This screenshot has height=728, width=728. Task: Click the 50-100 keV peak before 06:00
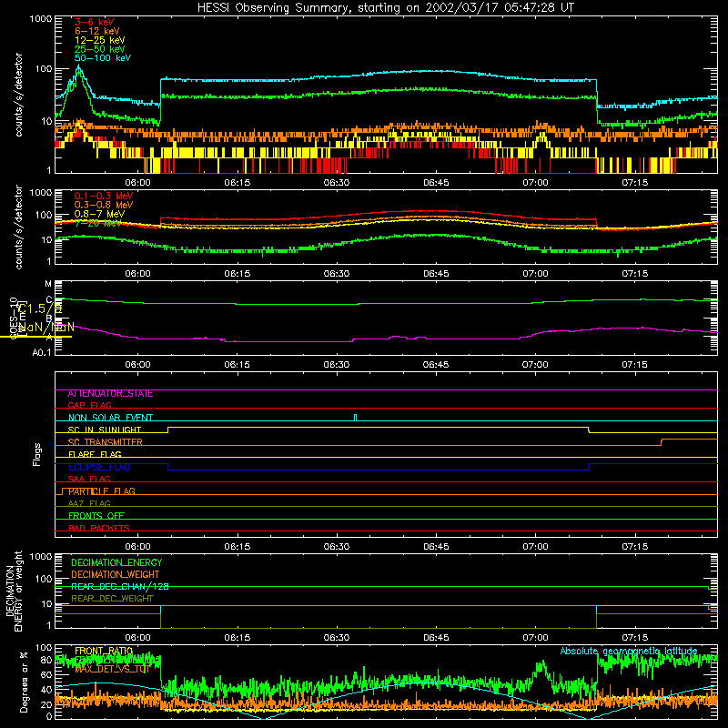click(x=78, y=67)
